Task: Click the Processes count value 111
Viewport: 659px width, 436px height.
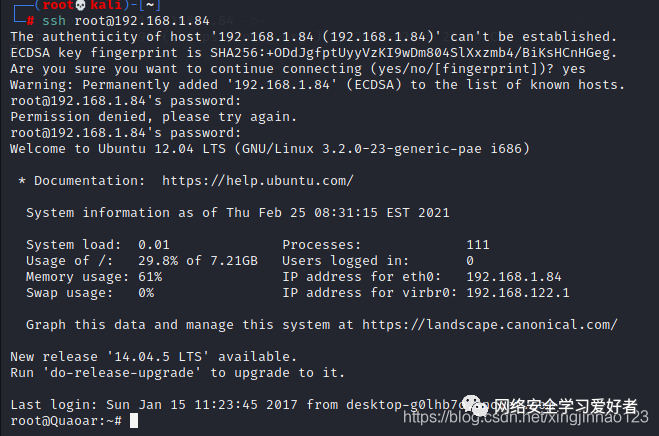Action: (478, 245)
